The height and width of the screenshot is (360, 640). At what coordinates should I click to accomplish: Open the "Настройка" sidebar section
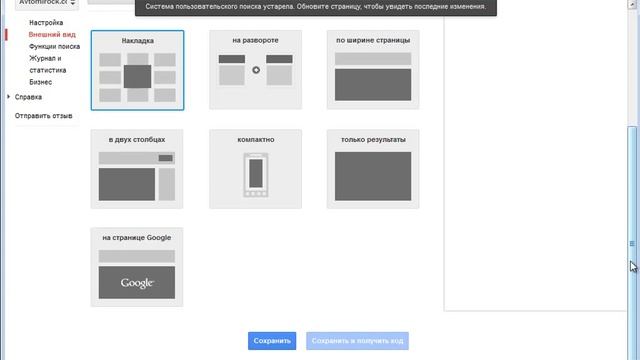46,22
